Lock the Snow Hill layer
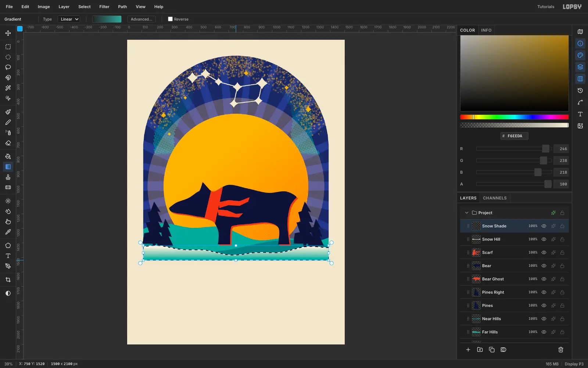588x368 pixels. coord(562,239)
